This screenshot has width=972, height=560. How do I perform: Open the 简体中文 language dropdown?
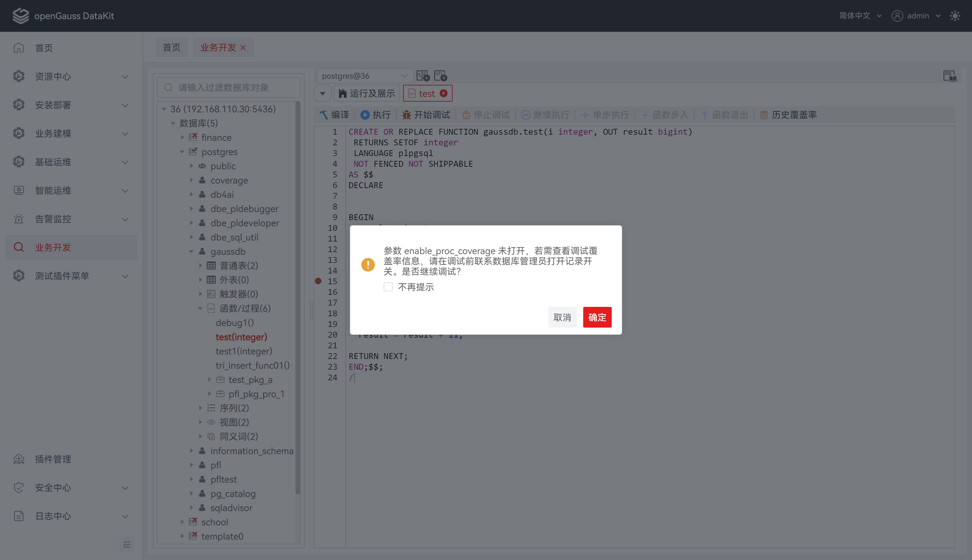pos(860,16)
